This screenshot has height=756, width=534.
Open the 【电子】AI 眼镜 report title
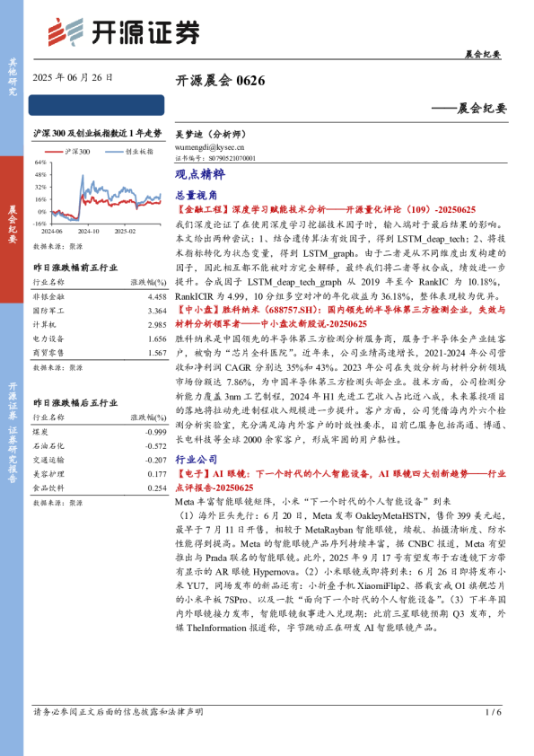tap(340, 480)
